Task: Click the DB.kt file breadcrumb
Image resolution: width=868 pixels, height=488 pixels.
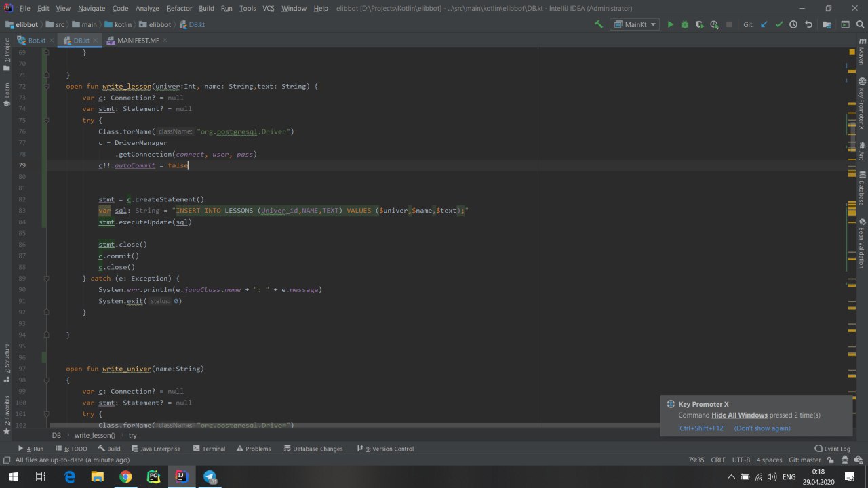Action: click(192, 24)
